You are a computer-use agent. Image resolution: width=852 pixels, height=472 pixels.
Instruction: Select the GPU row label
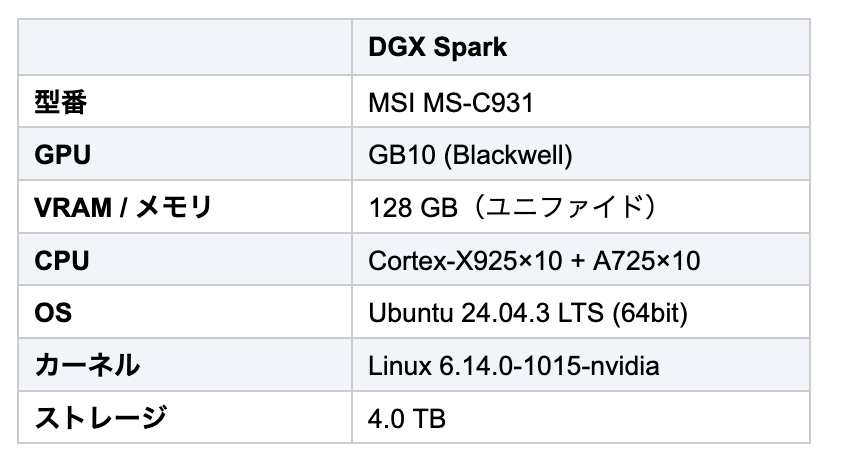(x=62, y=155)
